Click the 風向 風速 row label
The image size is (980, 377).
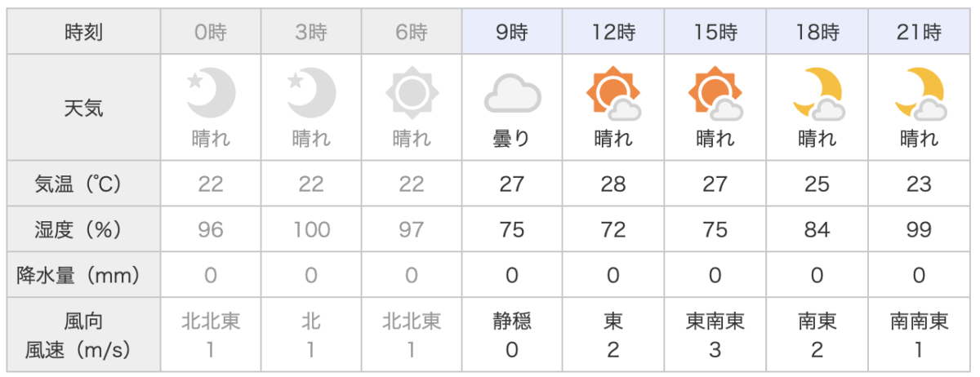[84, 335]
